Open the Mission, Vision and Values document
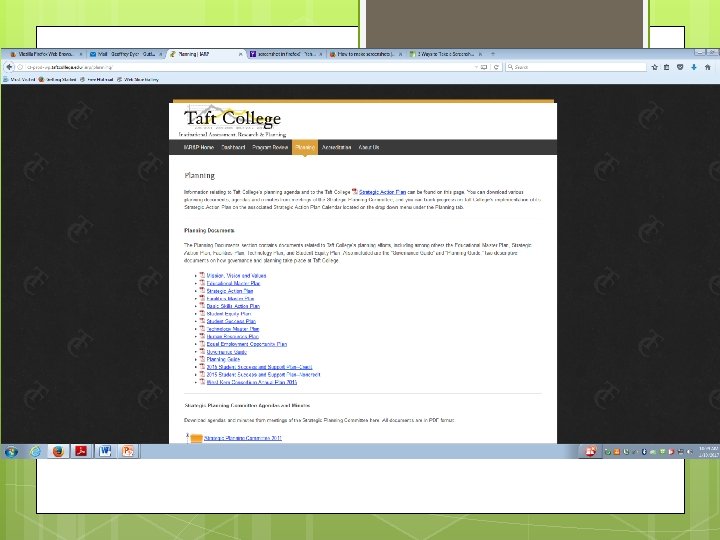The image size is (720, 540). point(236,276)
